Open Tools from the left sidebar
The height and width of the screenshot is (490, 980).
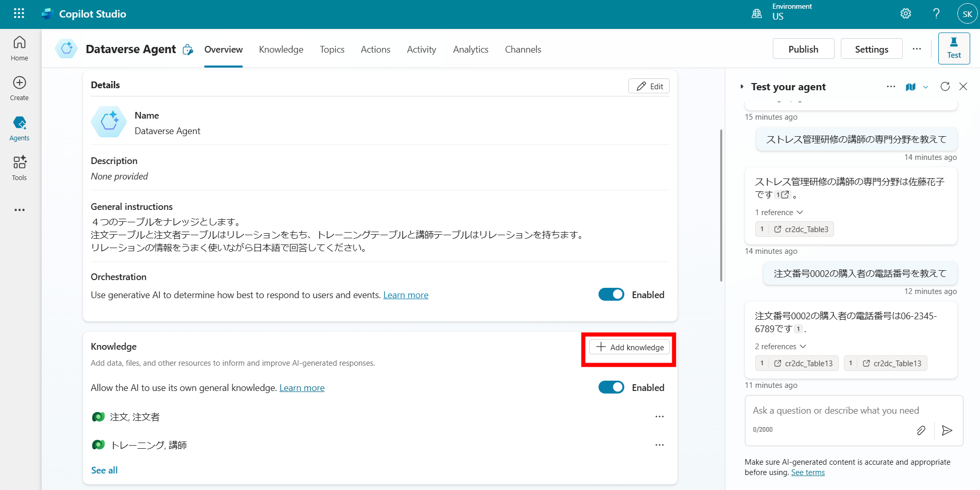19,167
